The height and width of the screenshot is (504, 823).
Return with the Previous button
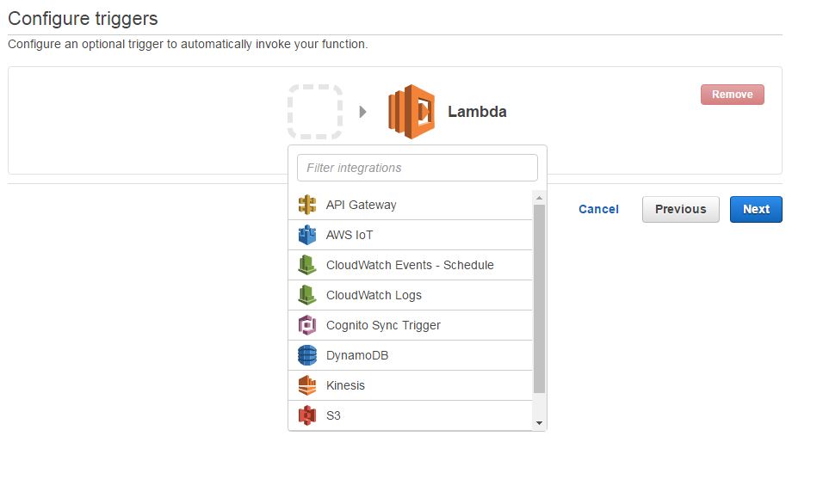(680, 209)
